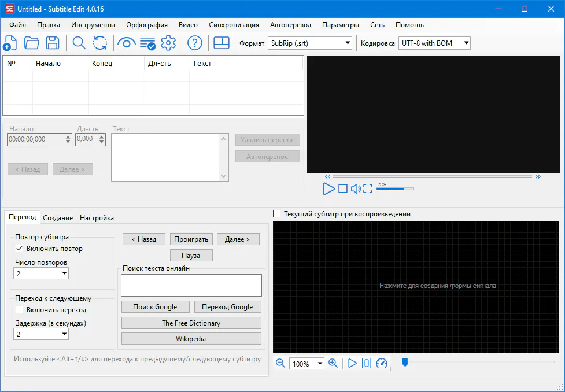This screenshot has width=565, height=392.
Task: Toggle fullscreen video icon
Action: pyautogui.click(x=368, y=188)
